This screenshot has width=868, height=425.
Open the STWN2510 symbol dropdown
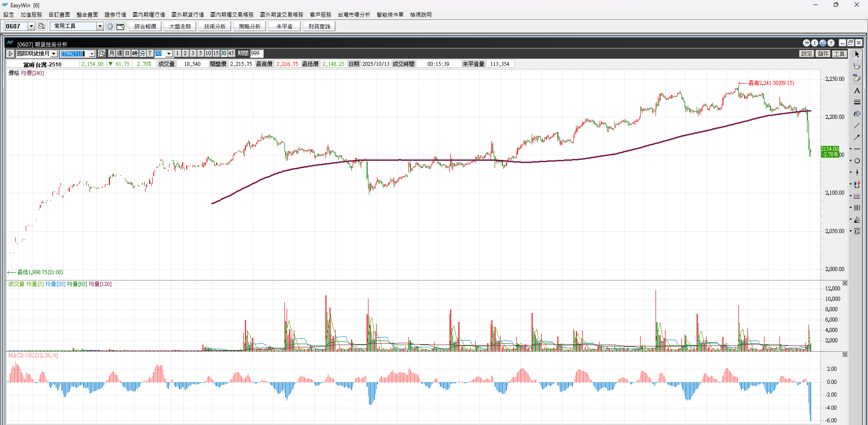click(92, 53)
